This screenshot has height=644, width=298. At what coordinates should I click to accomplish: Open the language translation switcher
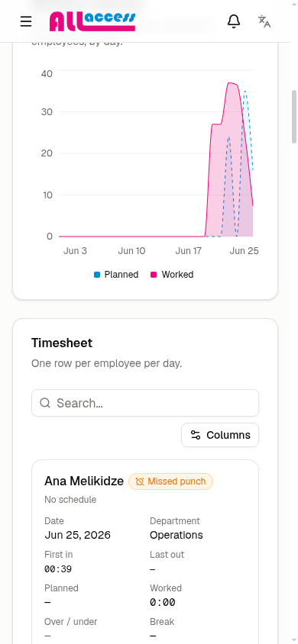264,21
